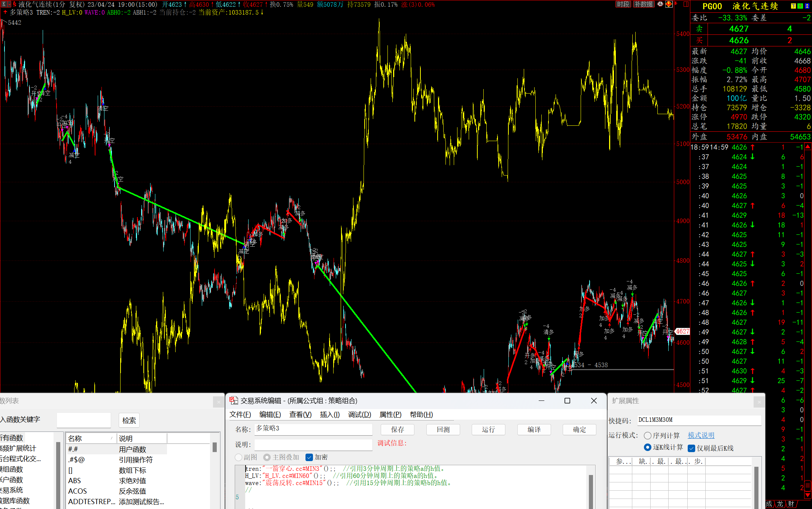Click the red scroll-up triangle in tick list
Viewport: 812px width, 509px height.
point(808,147)
